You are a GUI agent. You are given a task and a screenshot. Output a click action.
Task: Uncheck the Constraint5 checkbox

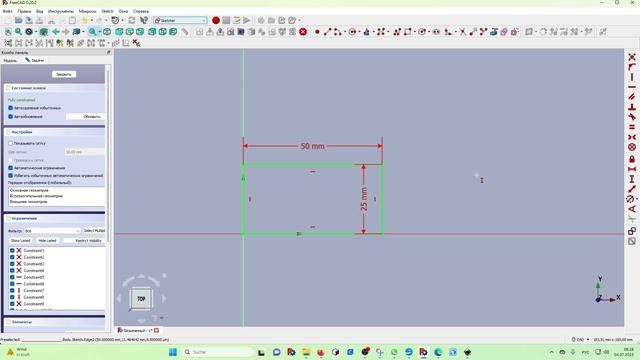12,277
